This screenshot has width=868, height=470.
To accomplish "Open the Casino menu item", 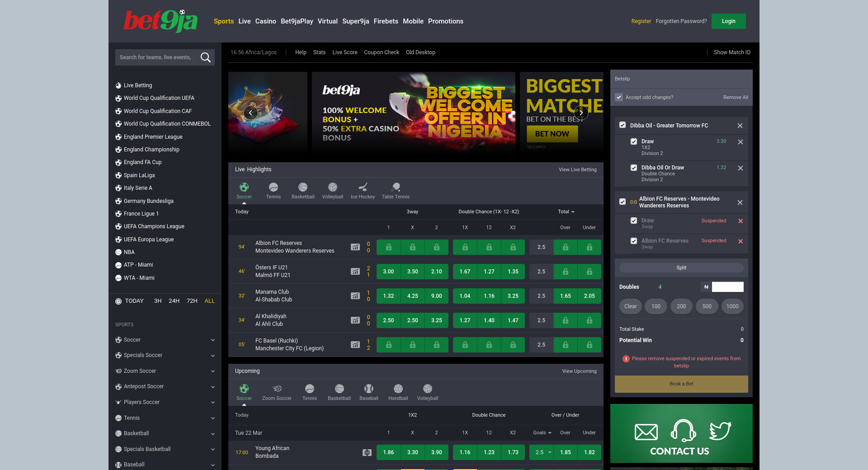I will [265, 21].
